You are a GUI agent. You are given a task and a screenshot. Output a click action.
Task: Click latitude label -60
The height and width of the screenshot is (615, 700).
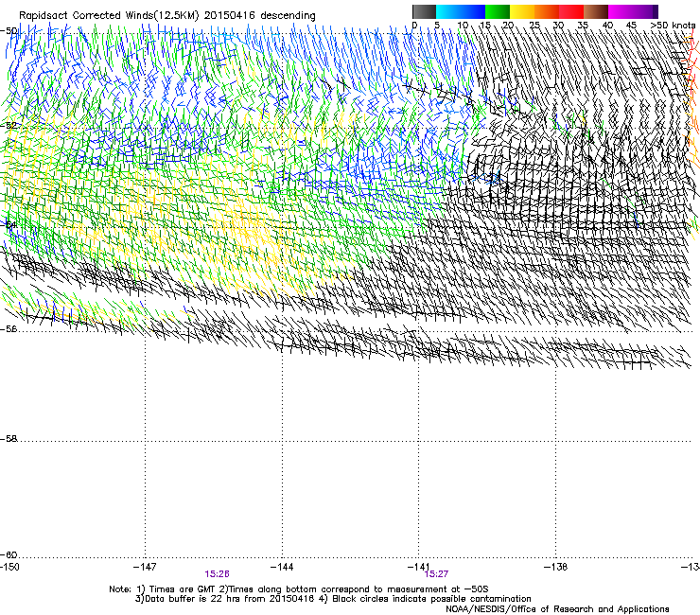point(9,555)
